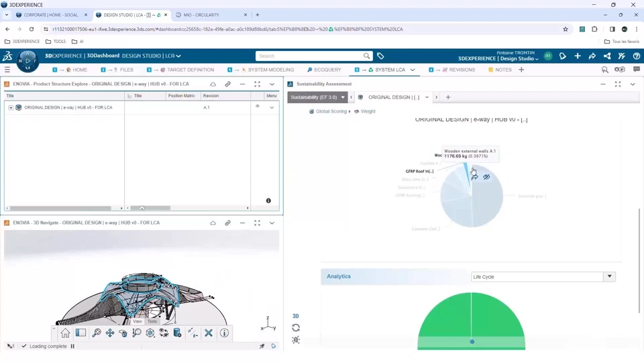
Task: Collapse the 3D toolbar chevron
Action: 54,328
